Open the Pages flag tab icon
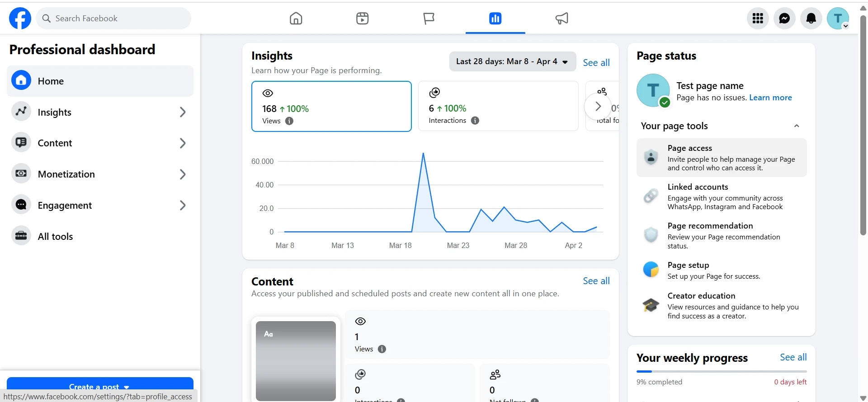Image resolution: width=868 pixels, height=402 pixels. coord(429,19)
